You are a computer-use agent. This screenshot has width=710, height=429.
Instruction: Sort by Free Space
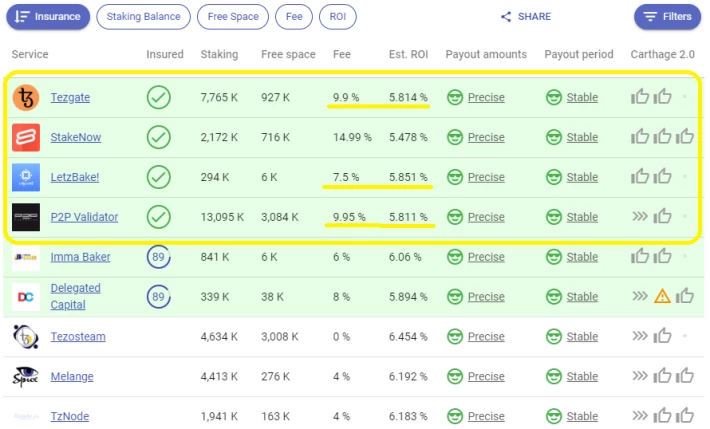pyautogui.click(x=233, y=17)
